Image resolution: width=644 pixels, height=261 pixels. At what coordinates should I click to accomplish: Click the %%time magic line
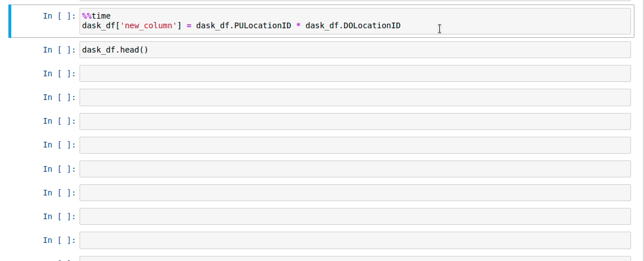96,16
